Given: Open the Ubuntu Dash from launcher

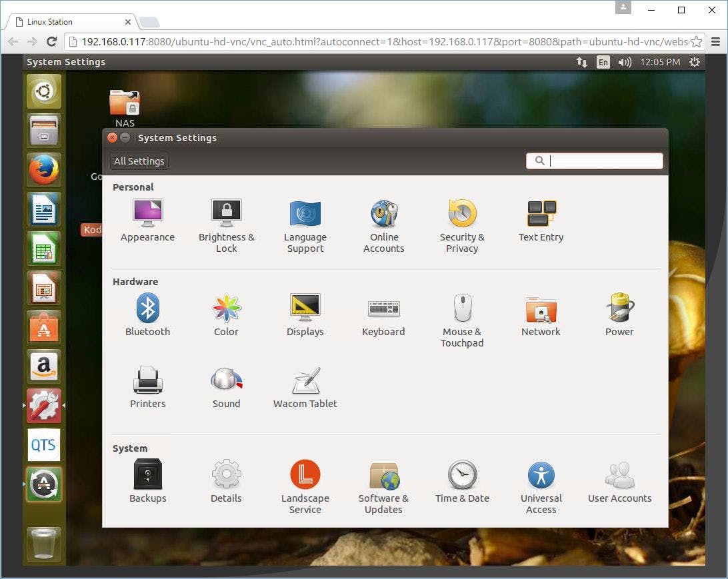Looking at the screenshot, I should (43, 91).
